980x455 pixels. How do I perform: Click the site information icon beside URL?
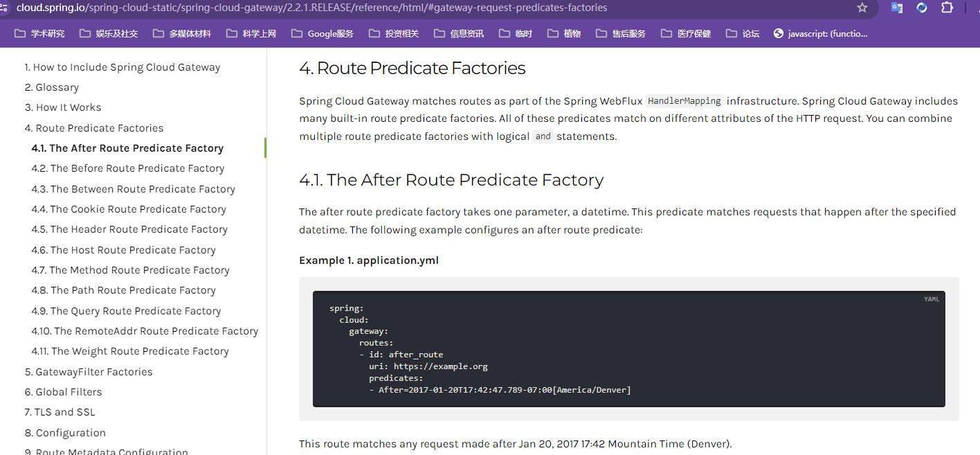(x=4, y=8)
